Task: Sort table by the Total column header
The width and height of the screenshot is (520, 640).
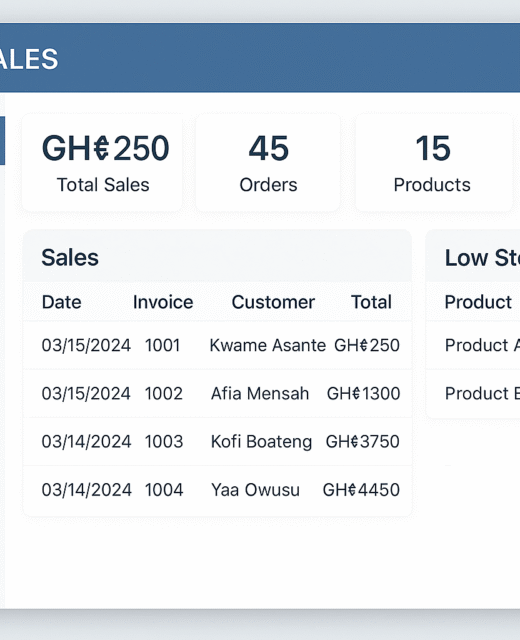Action: (371, 302)
